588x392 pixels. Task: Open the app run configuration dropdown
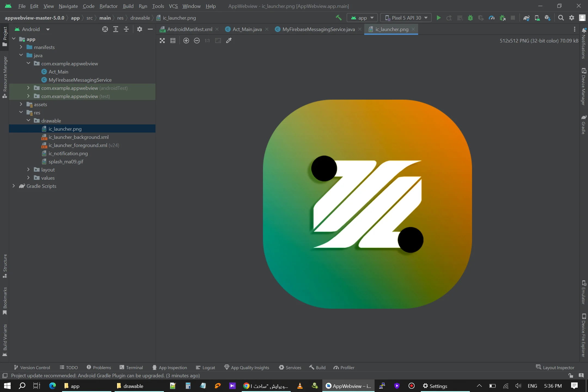(362, 18)
